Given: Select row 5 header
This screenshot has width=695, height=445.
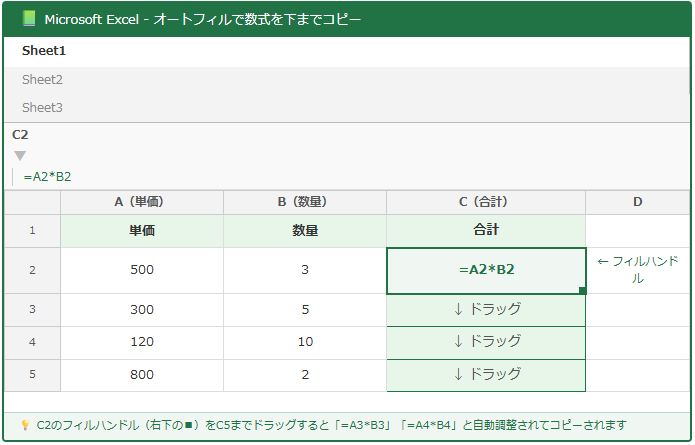Looking at the screenshot, I should [x=32, y=375].
